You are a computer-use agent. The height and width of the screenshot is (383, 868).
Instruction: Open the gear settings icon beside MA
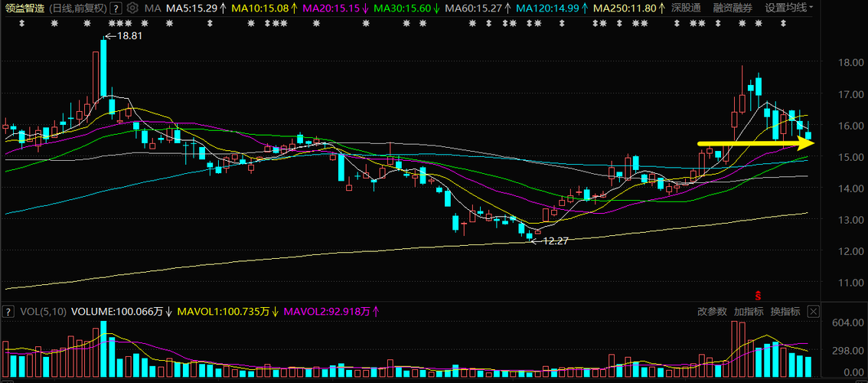[x=132, y=8]
